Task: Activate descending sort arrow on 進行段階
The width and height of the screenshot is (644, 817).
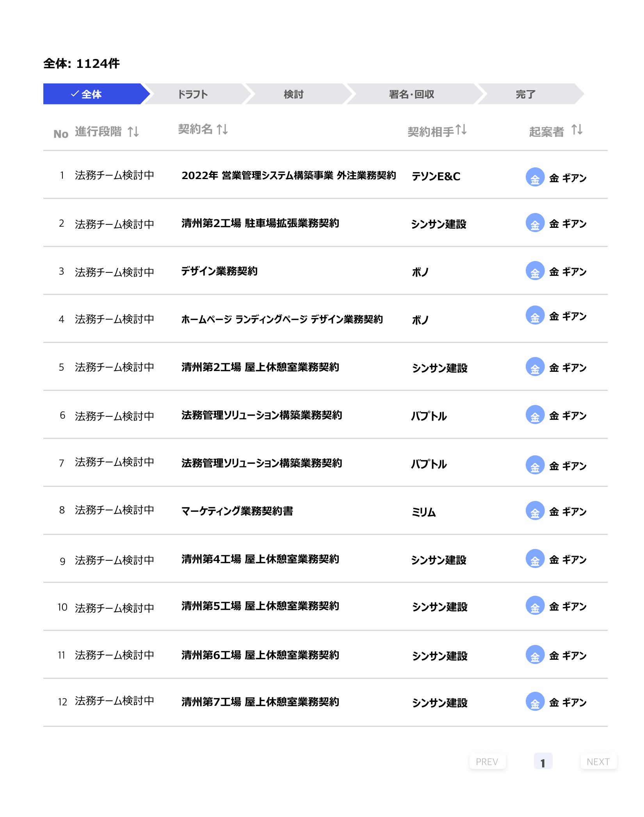Action: click(136, 132)
